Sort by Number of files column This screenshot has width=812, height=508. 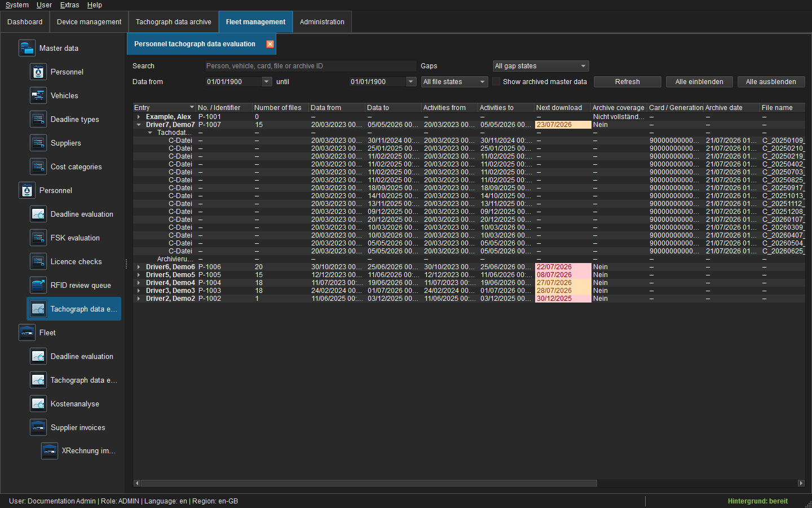(x=280, y=107)
